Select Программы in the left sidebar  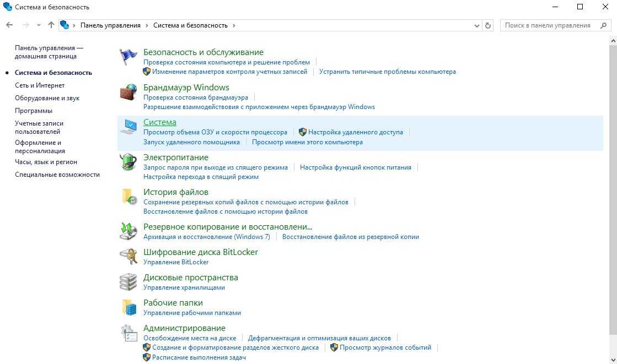click(x=34, y=111)
